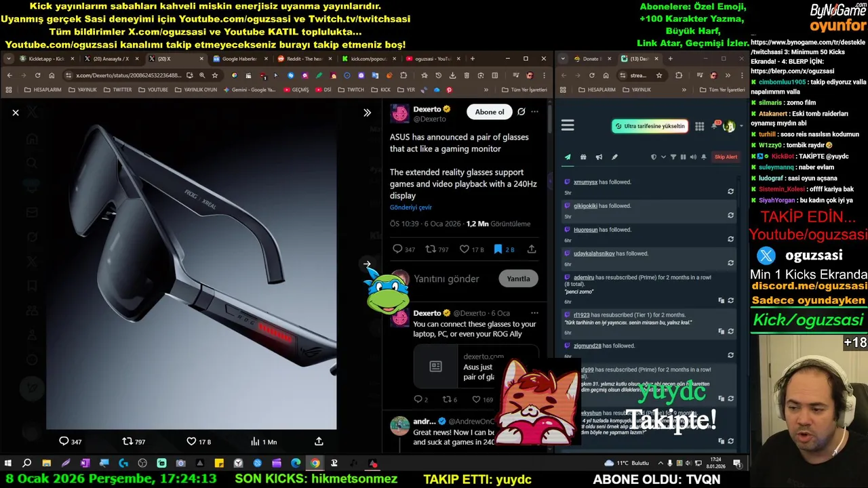Open a new tab in the left browser

click(473, 59)
